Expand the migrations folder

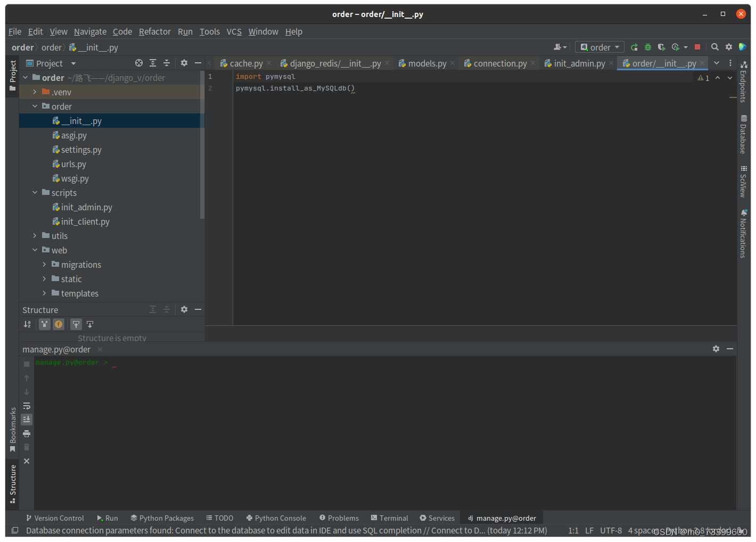[44, 264]
